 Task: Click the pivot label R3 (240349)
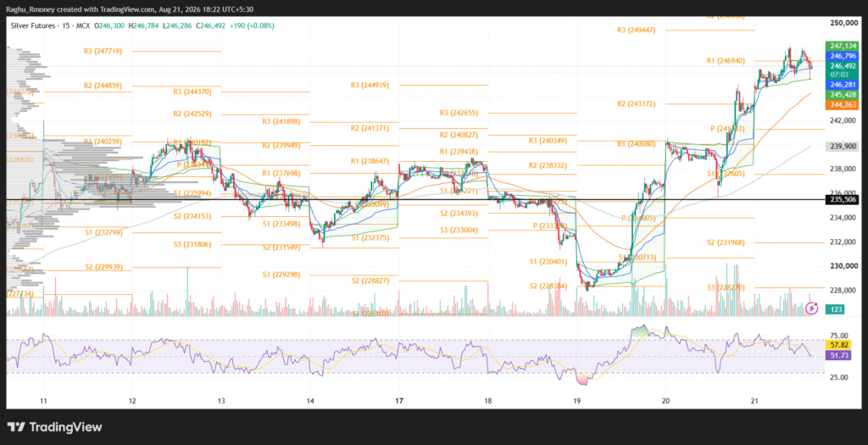tap(548, 142)
